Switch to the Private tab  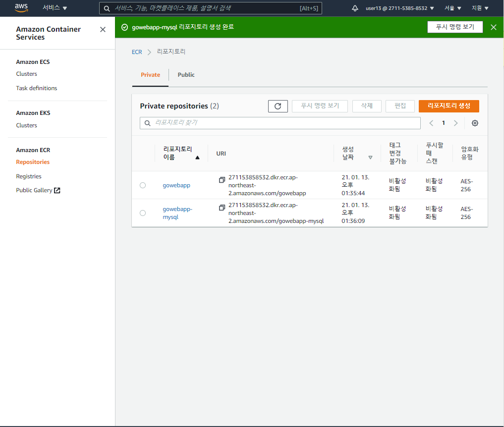(151, 75)
